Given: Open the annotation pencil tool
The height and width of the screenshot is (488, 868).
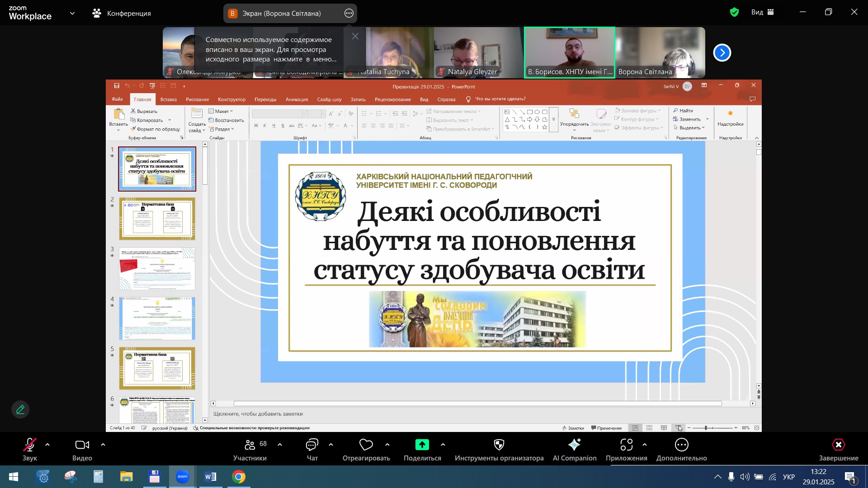Looking at the screenshot, I should pyautogui.click(x=20, y=409).
